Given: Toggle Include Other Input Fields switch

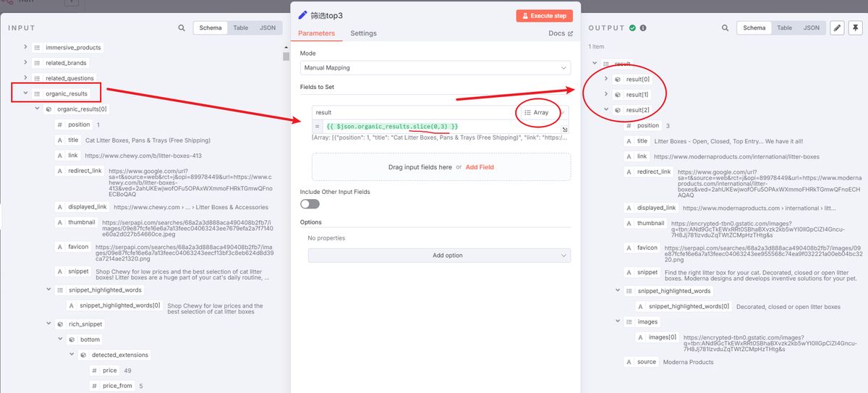Looking at the screenshot, I should pyautogui.click(x=310, y=204).
